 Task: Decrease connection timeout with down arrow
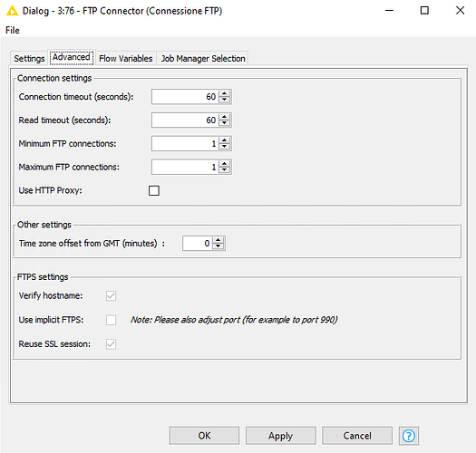[224, 100]
